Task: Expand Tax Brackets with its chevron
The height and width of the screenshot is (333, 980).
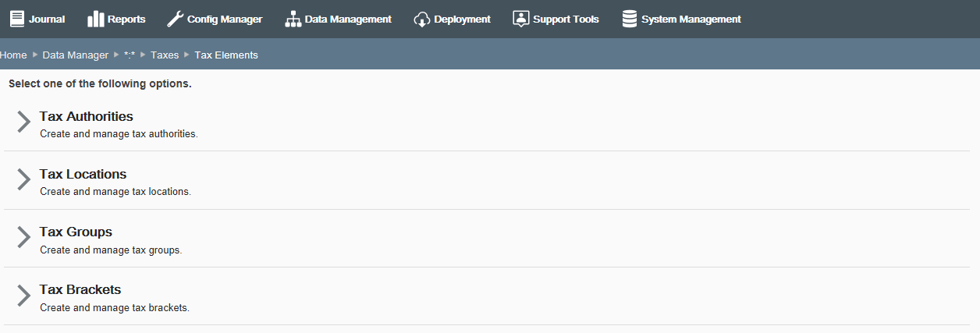Action: tap(24, 295)
